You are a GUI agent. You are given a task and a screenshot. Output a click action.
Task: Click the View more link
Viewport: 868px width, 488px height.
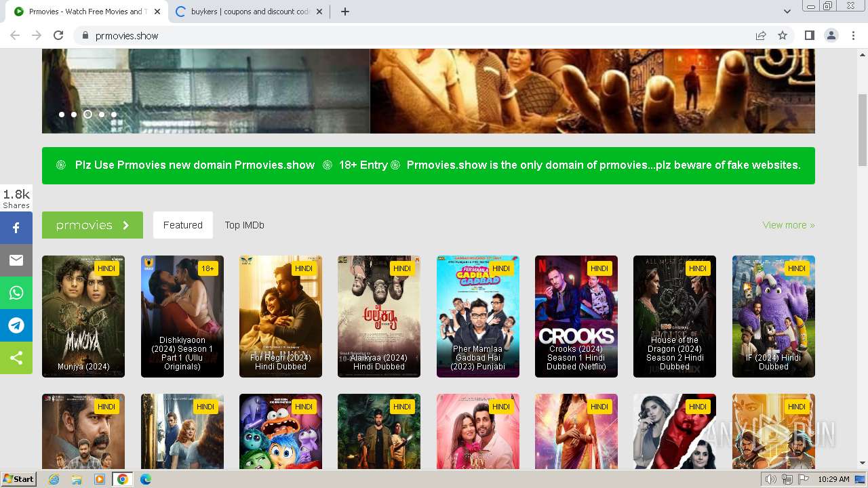789,225
